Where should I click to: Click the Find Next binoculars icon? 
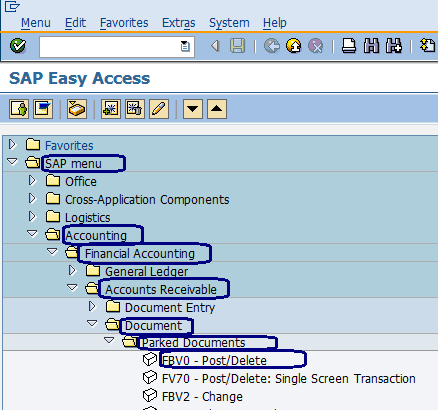[x=394, y=46]
